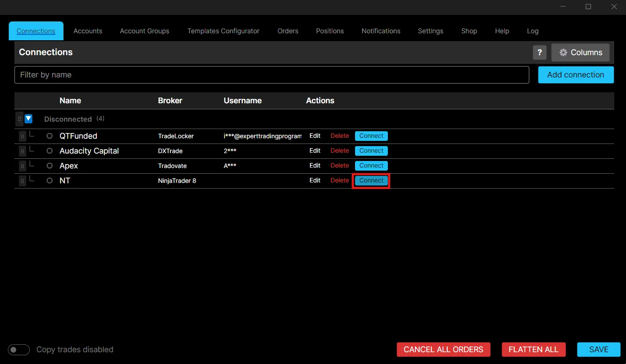Connect the QTFunded connection

pos(371,136)
